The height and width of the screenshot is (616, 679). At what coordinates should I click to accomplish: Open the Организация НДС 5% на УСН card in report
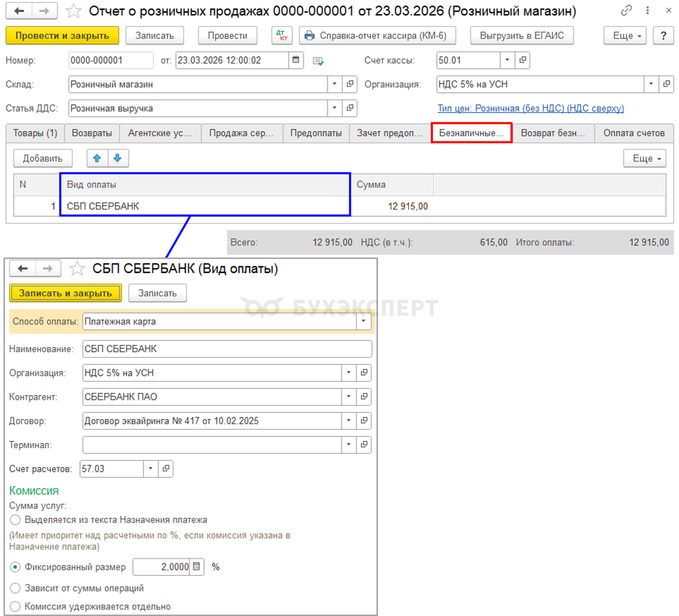(x=666, y=84)
